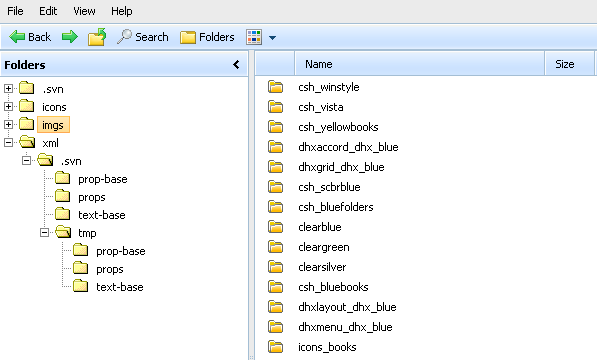Expand the imgs tree node
The image size is (597, 360).
(8, 124)
